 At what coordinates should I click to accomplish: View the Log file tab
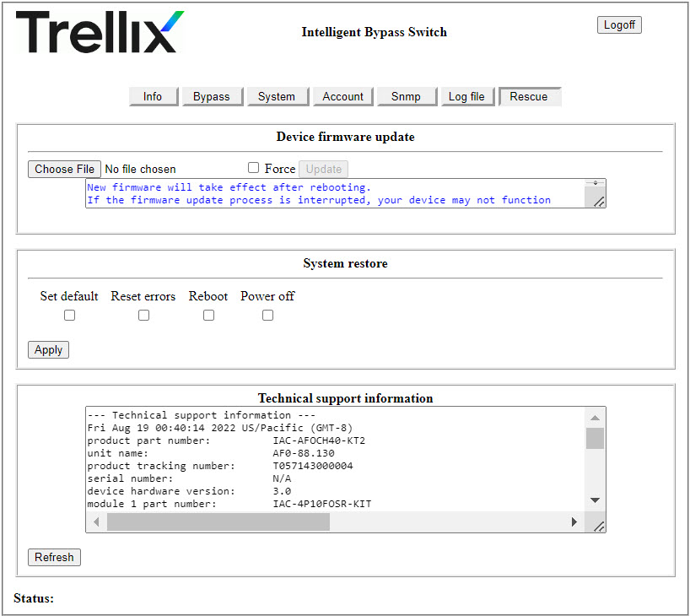coord(467,96)
